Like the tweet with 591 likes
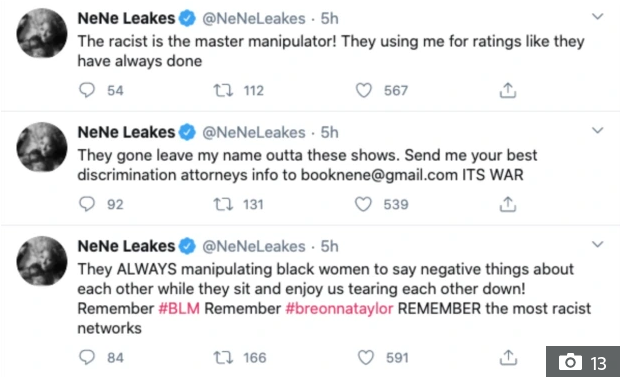 pos(365,358)
